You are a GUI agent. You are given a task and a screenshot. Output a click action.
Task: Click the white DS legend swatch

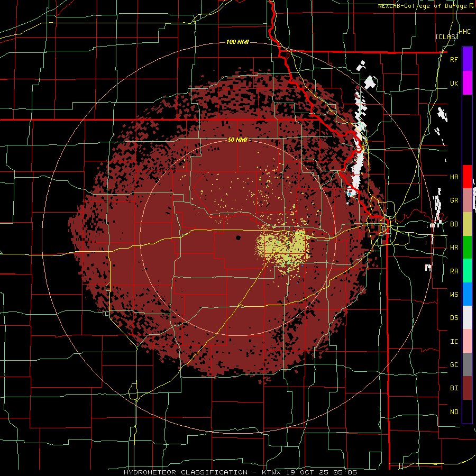point(467,317)
